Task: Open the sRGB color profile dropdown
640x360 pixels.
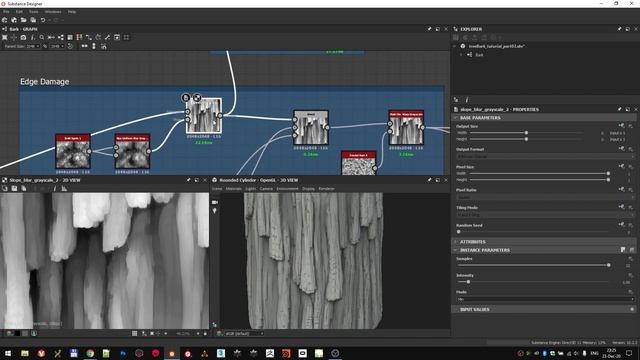Action: pos(243,333)
